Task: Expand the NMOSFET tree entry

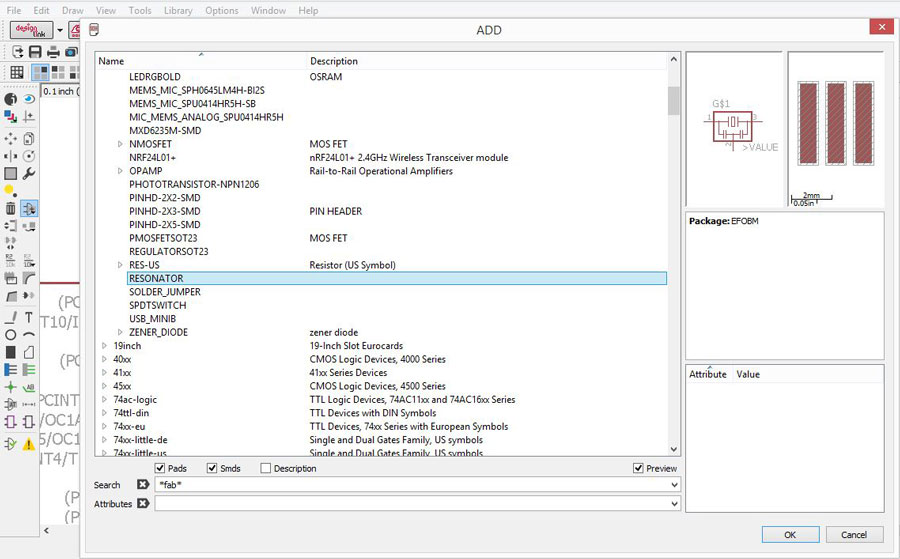Action: tap(120, 144)
